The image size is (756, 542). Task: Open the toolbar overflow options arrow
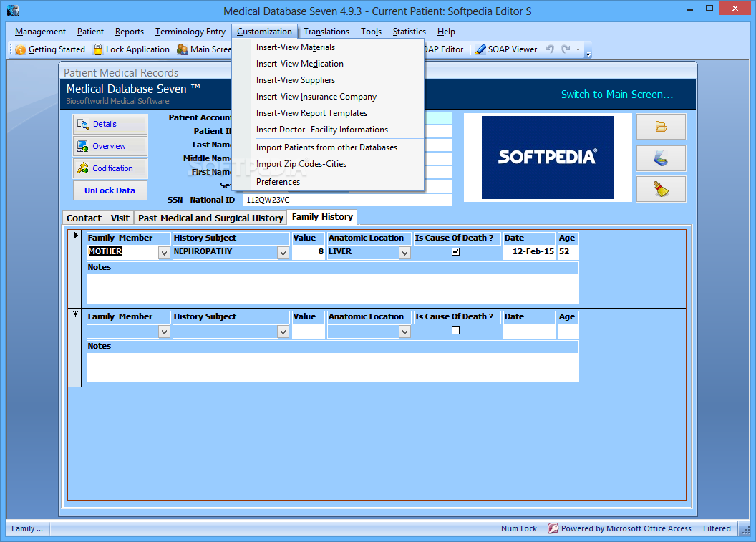[588, 50]
